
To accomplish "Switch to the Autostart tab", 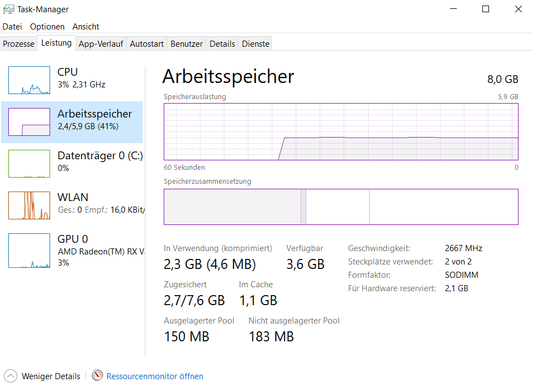I will (146, 44).
